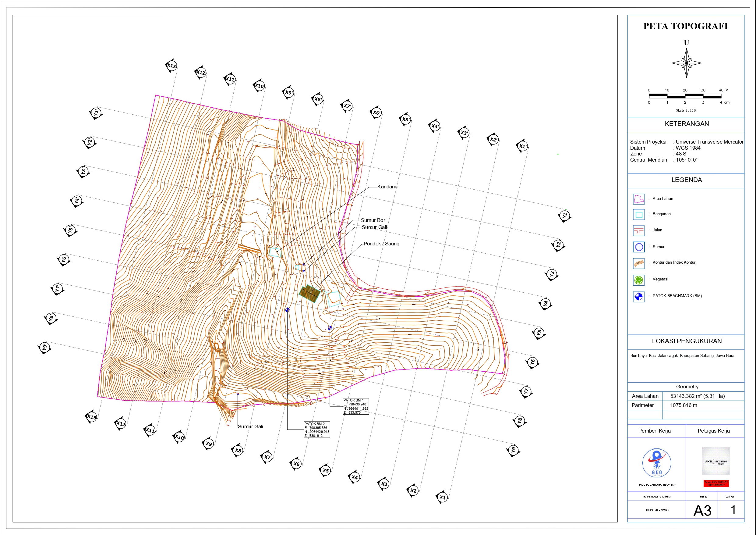This screenshot has width=756, height=535.
Task: Click the Y4 section marker
Action: tap(545, 304)
